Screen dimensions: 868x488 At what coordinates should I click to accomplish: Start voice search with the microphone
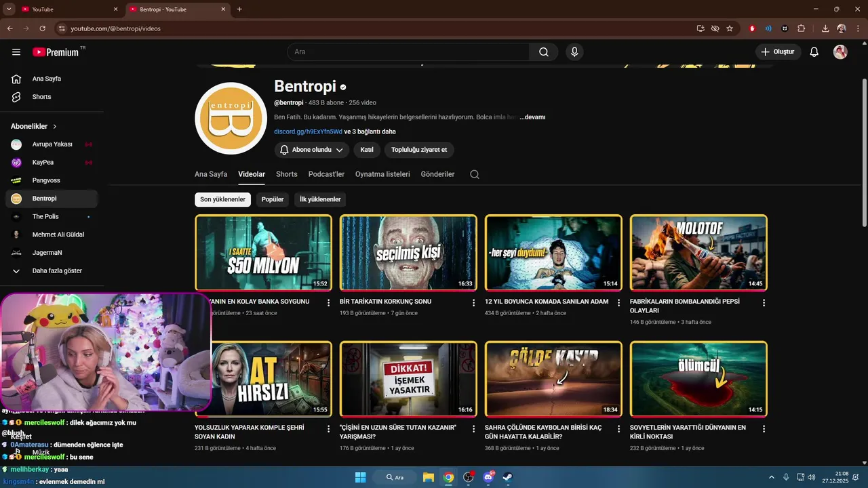(x=574, y=52)
